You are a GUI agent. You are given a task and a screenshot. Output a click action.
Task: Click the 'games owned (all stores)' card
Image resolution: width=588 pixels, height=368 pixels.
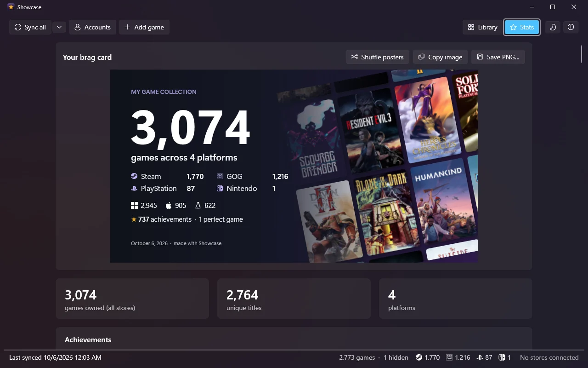pyautogui.click(x=132, y=299)
